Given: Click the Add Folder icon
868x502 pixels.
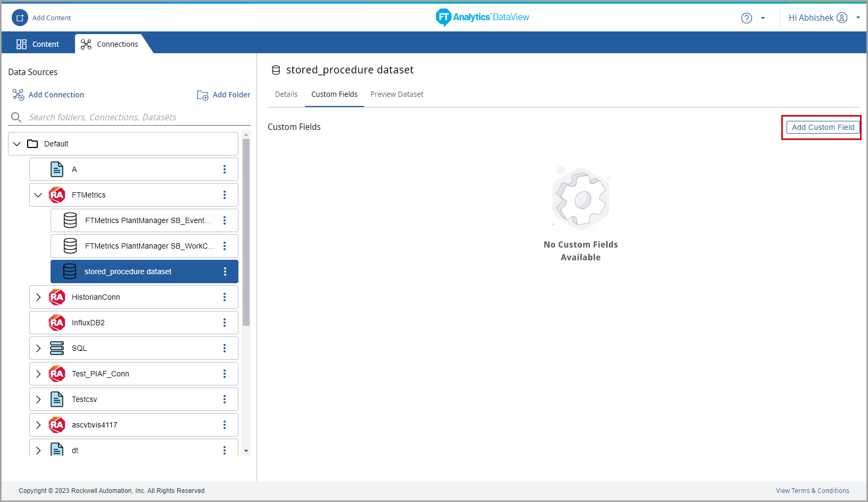Looking at the screenshot, I should click(203, 95).
